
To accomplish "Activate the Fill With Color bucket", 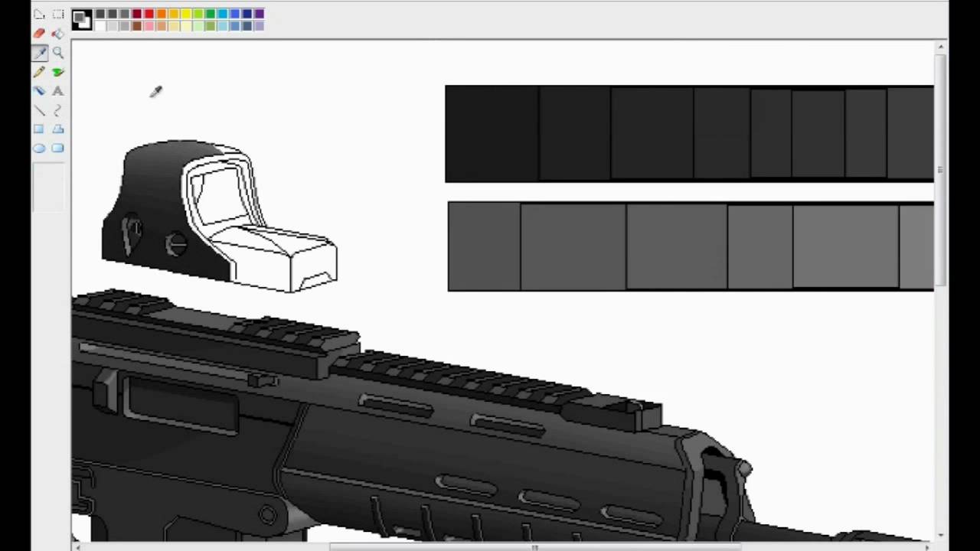I will coord(58,34).
